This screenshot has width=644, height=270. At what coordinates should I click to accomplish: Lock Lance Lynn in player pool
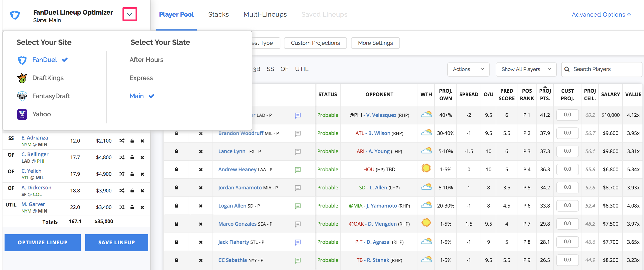(177, 151)
